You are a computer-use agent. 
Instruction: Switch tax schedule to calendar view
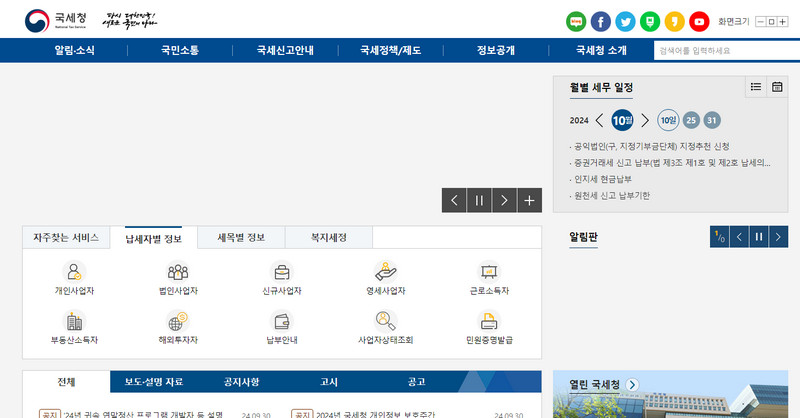pyautogui.click(x=777, y=87)
